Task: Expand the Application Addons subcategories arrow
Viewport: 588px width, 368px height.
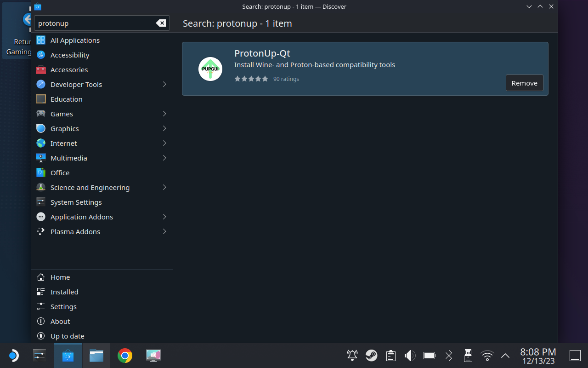Action: pos(164,217)
